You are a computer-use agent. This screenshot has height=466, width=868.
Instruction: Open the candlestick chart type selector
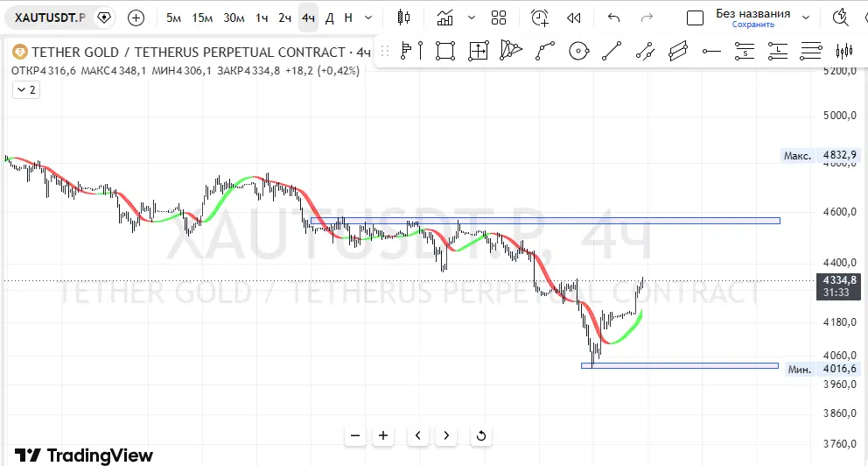[x=404, y=18]
